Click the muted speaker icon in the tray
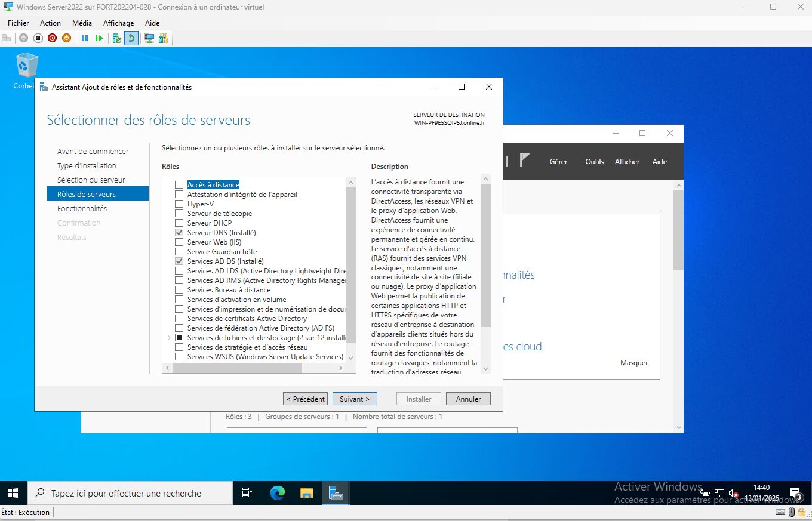Screen dimensions: 812x521 pyautogui.click(x=734, y=493)
